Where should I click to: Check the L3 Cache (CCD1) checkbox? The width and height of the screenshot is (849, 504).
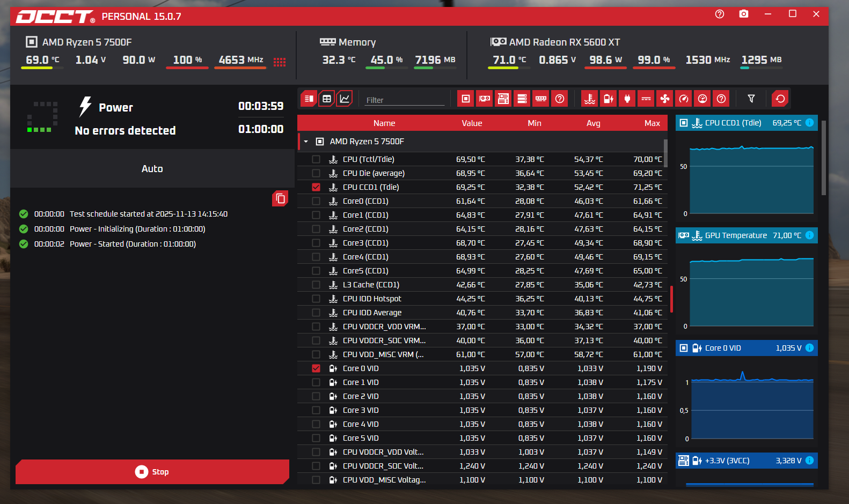coord(316,285)
